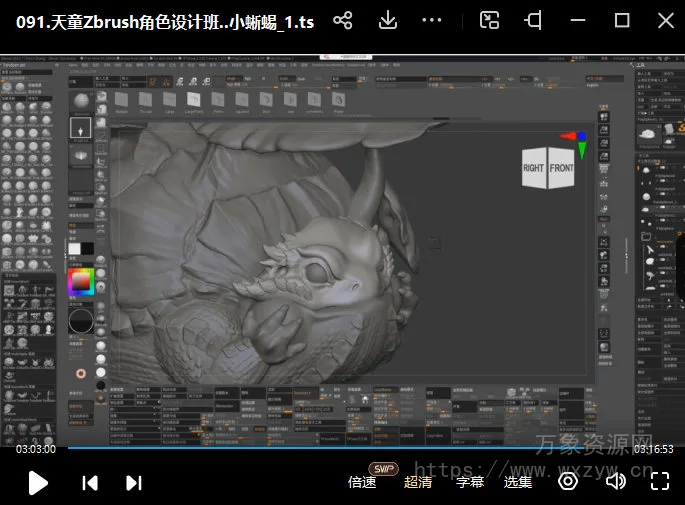
Task: Skip to the previous video
Action: (x=90, y=483)
